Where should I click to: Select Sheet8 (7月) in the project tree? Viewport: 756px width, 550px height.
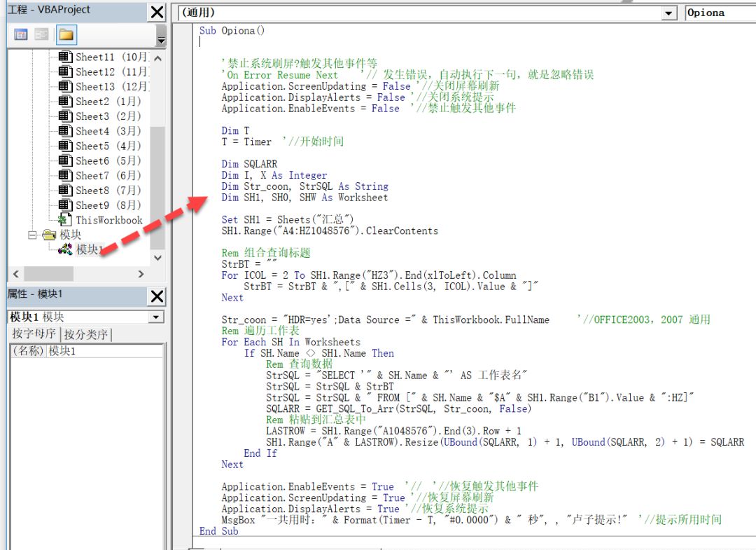tap(108, 191)
